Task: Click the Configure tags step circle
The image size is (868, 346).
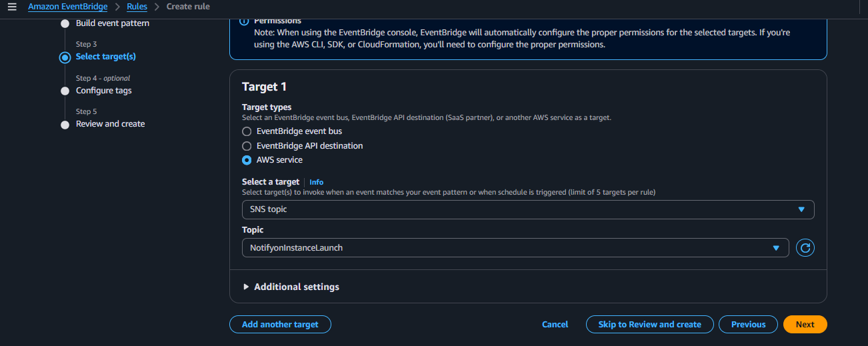Action: (65, 91)
